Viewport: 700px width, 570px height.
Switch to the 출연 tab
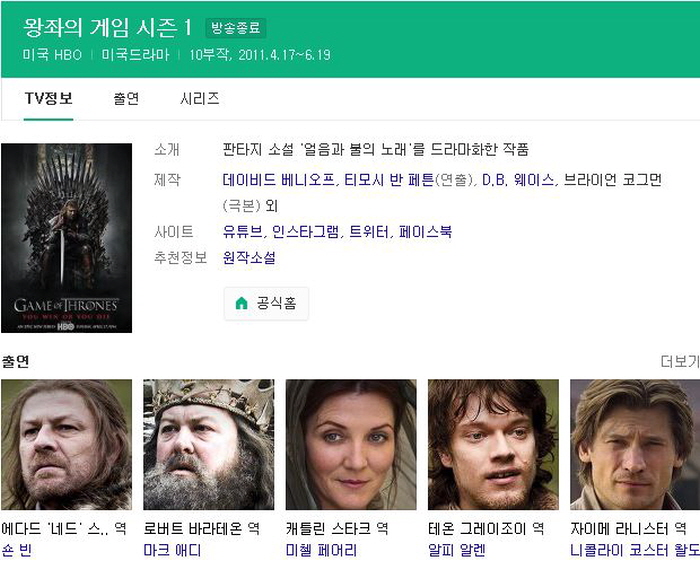(x=126, y=98)
